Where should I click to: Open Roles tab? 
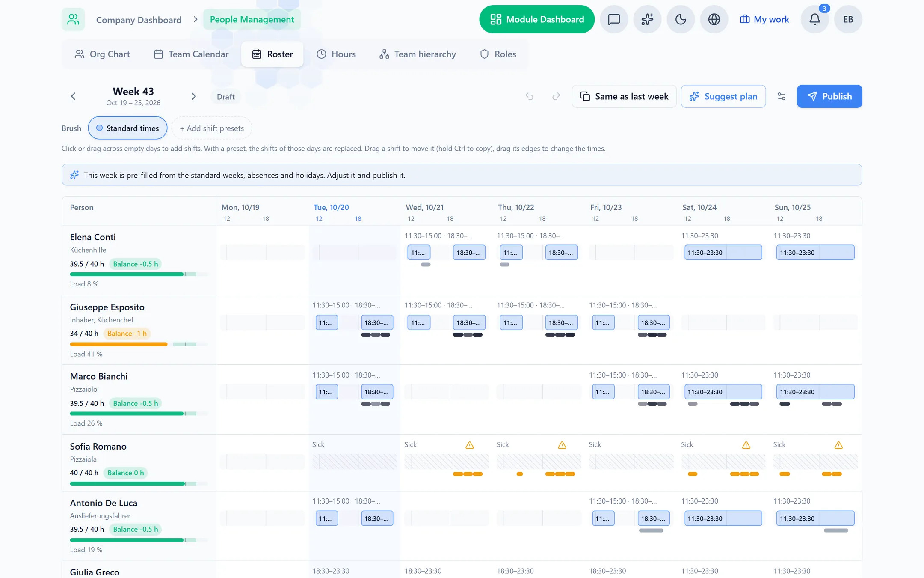pos(498,54)
